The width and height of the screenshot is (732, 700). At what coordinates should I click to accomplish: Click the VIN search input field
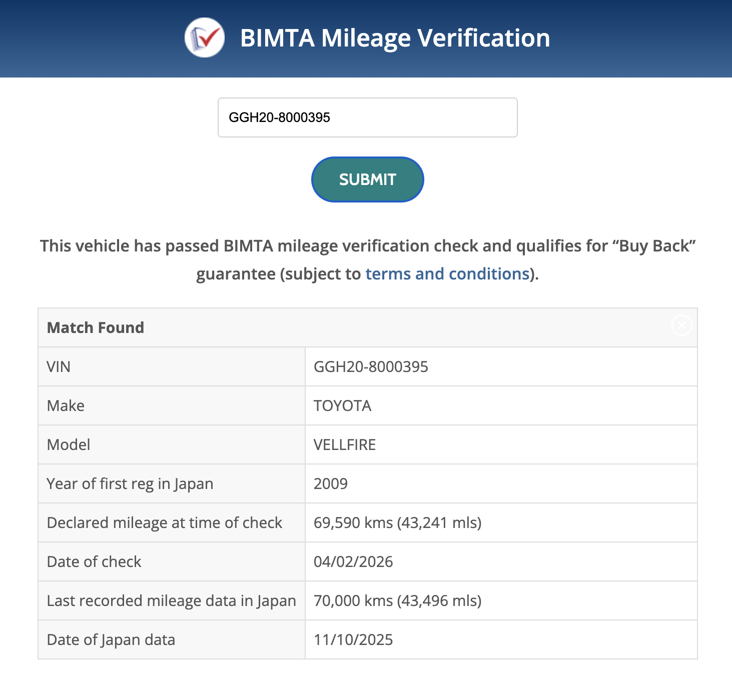pos(367,117)
